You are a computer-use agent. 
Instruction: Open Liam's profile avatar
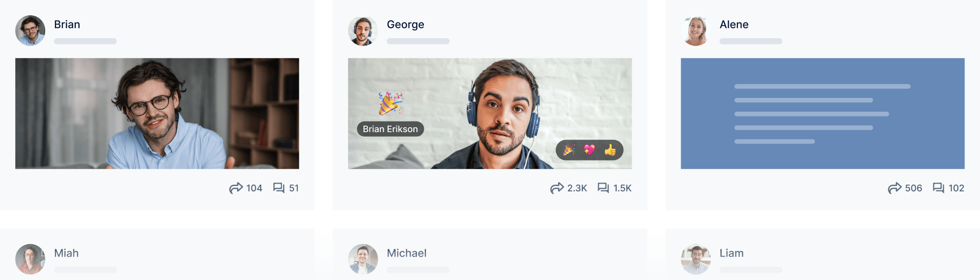click(x=696, y=259)
